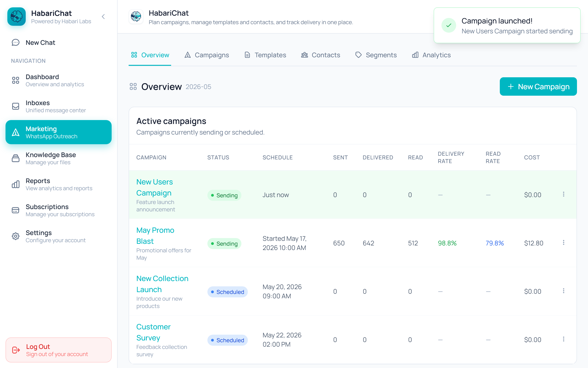Open the three-dot menu for New Collection Launch
The width and height of the screenshot is (588, 368).
[563, 291]
